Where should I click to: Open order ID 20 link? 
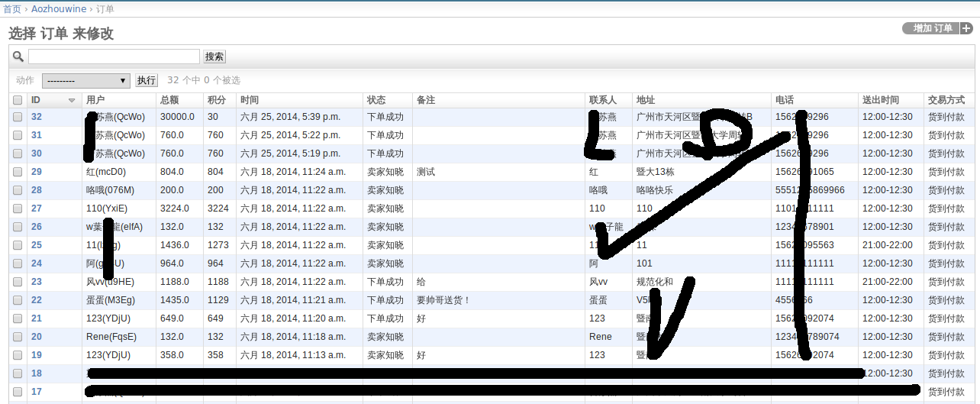pyautogui.click(x=37, y=337)
